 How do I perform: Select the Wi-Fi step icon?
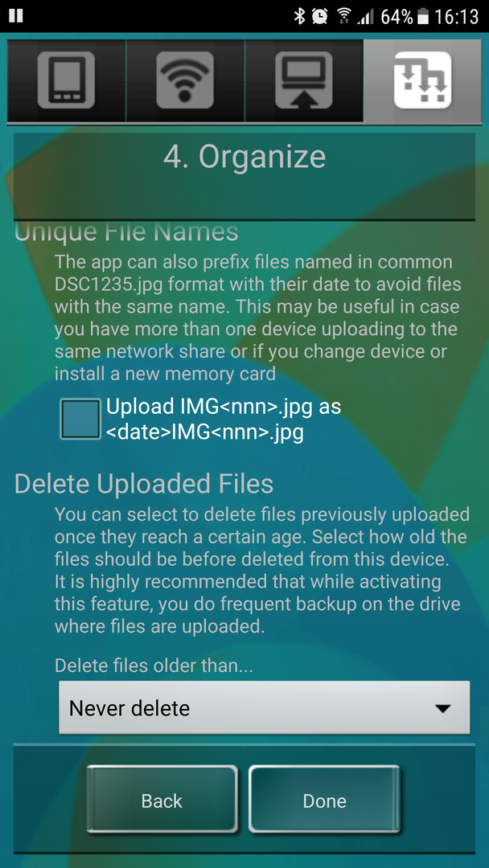click(x=185, y=80)
